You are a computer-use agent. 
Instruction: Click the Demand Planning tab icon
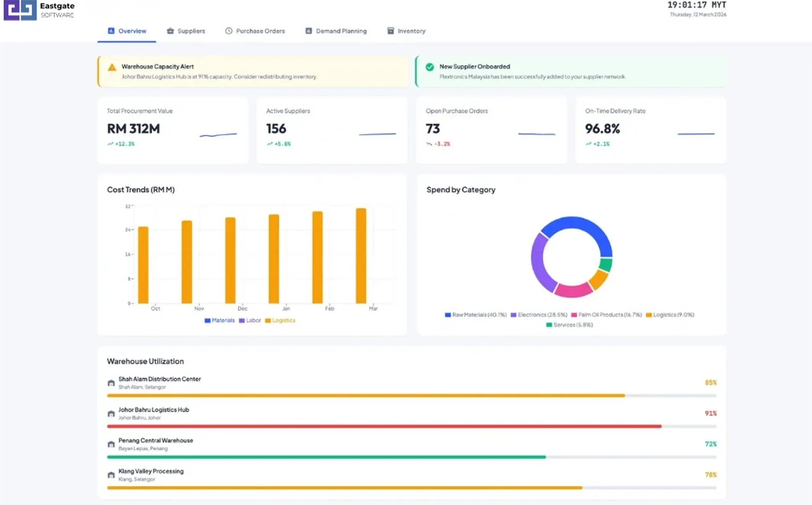click(x=309, y=31)
